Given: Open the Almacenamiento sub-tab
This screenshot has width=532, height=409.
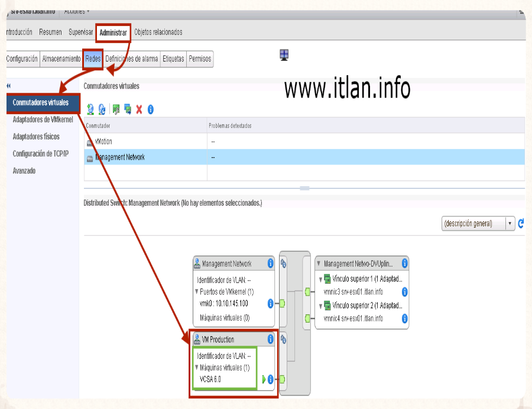Looking at the screenshot, I should point(61,59).
